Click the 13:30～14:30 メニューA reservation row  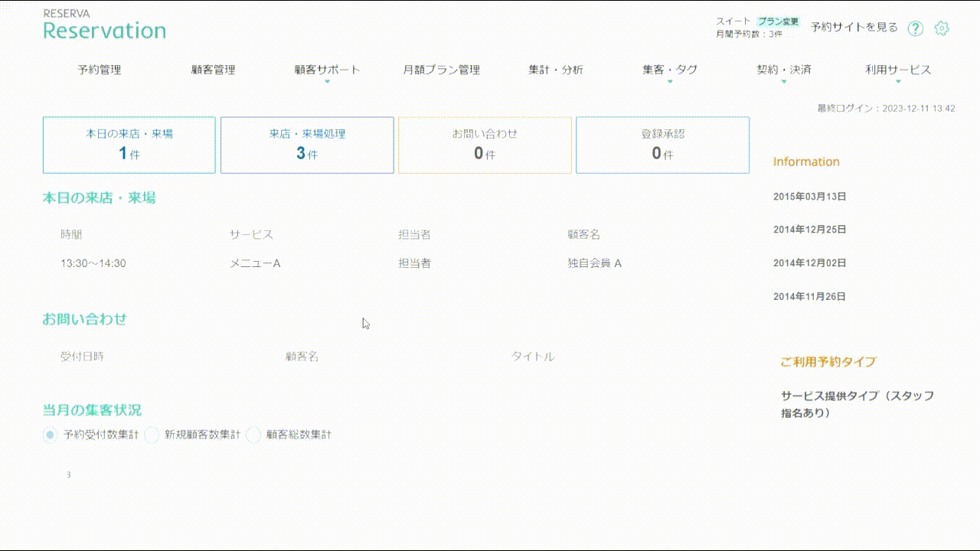[341, 263]
